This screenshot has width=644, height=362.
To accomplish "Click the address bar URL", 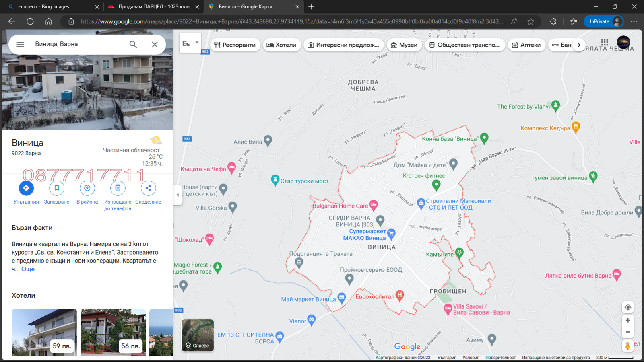I will tap(292, 21).
